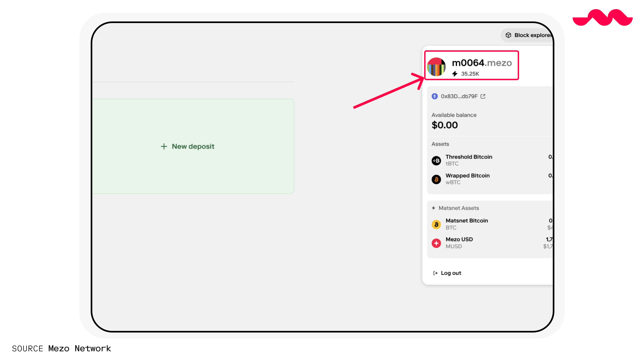This screenshot has height=362, width=644.
Task: Click the Mezo logo in corner
Action: tap(602, 18)
